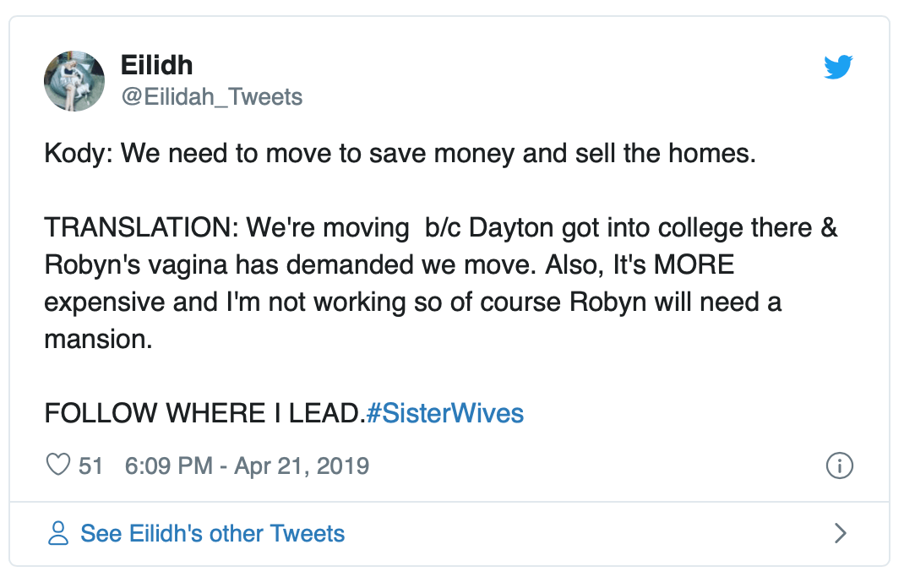This screenshot has width=904, height=588.
Task: Open the #SisterWives hashtag
Action: (445, 413)
